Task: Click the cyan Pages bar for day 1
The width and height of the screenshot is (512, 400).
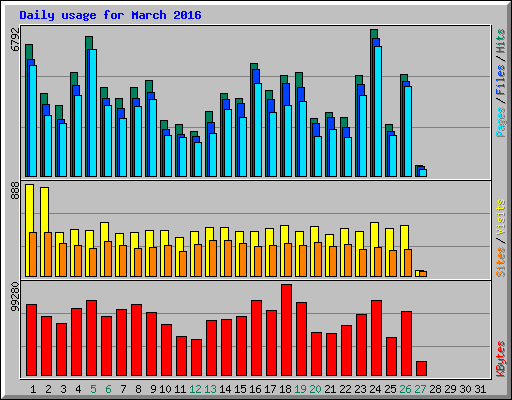Action: 33,121
